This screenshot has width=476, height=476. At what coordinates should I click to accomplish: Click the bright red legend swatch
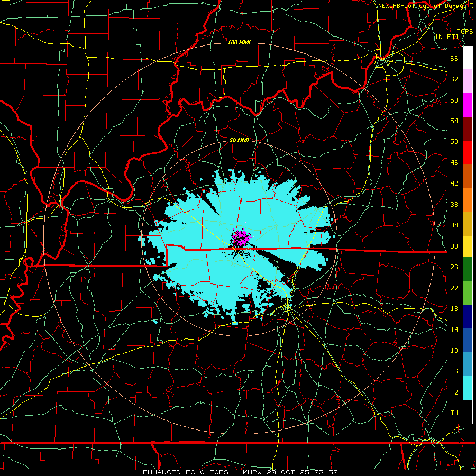pyautogui.click(x=467, y=152)
